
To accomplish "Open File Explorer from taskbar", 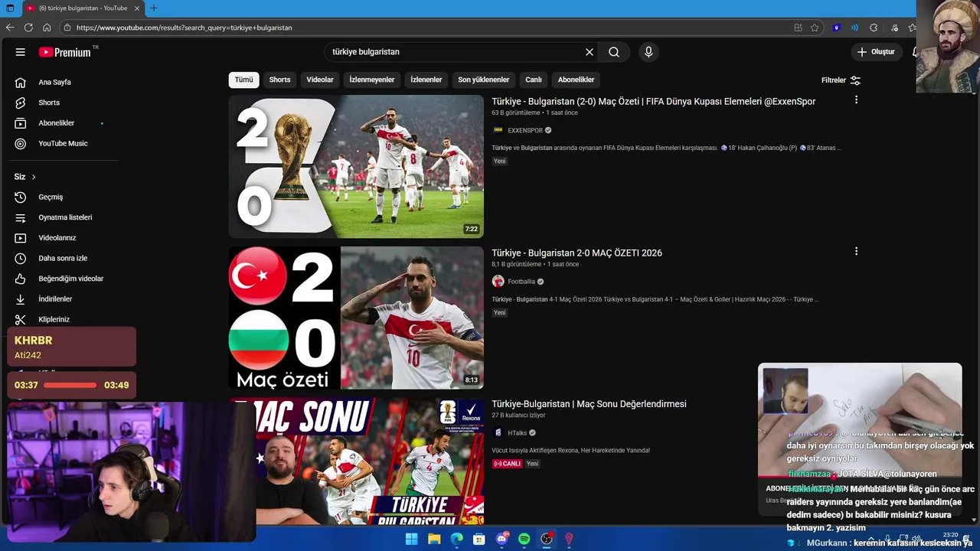I will (434, 539).
